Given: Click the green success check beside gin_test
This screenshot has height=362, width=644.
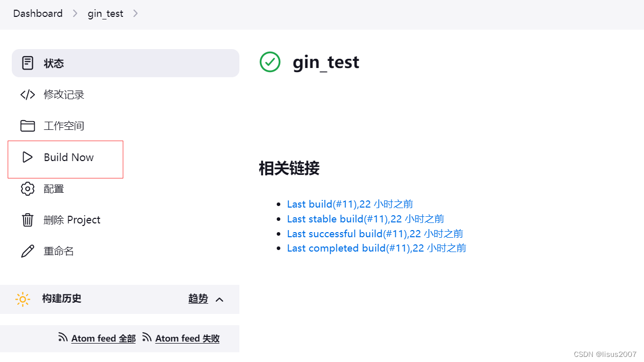Looking at the screenshot, I should coord(270,62).
